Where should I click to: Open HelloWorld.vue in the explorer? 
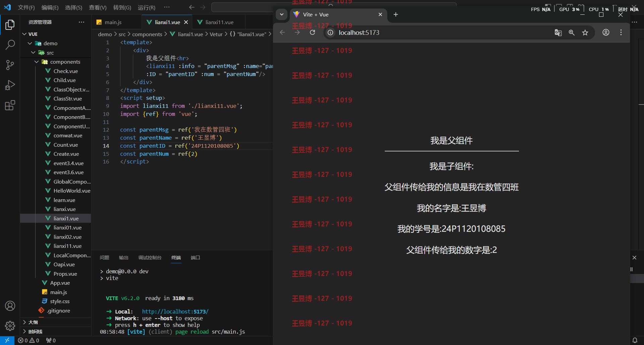[72, 191]
